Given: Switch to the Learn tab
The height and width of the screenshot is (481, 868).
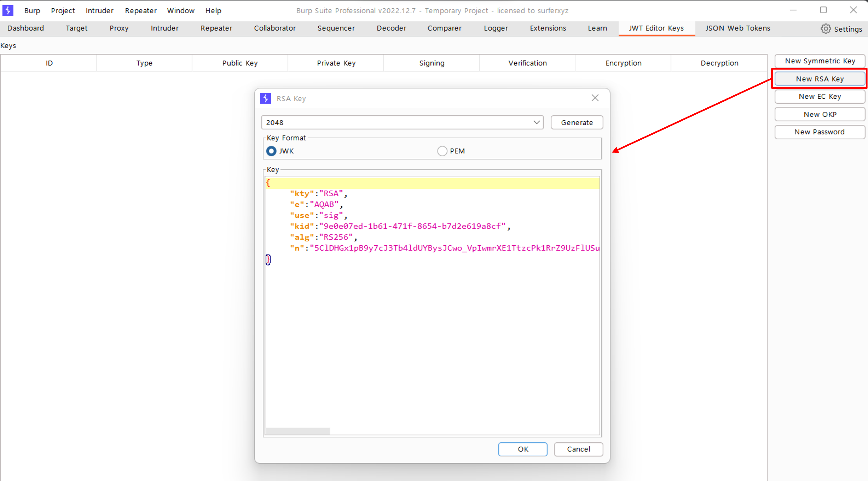Looking at the screenshot, I should [x=597, y=28].
